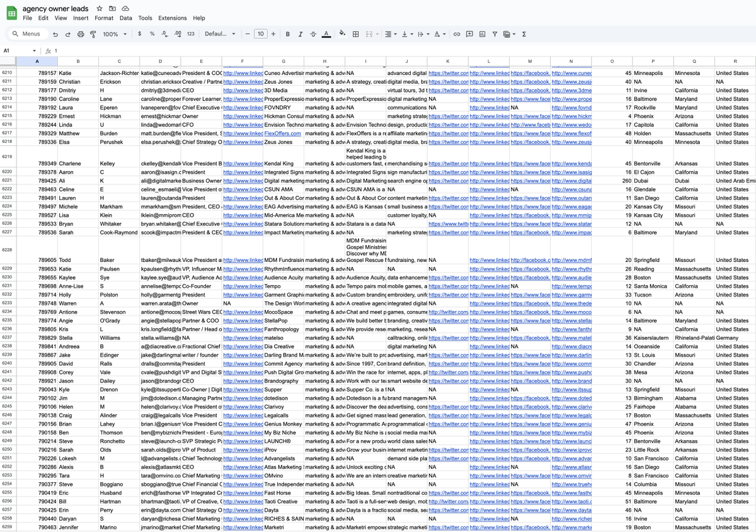Open website link in Charlene Kelley row
The width and height of the screenshot is (756, 532).
click(x=571, y=164)
